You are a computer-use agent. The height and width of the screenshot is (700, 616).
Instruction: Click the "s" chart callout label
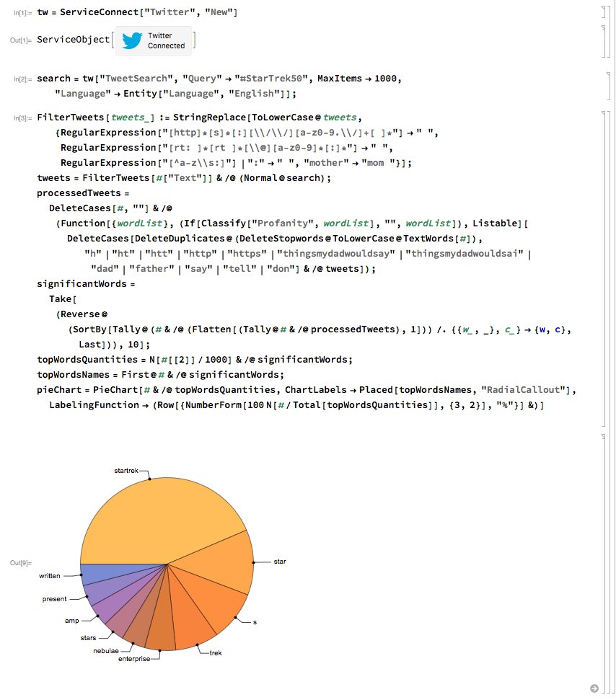pos(255,622)
